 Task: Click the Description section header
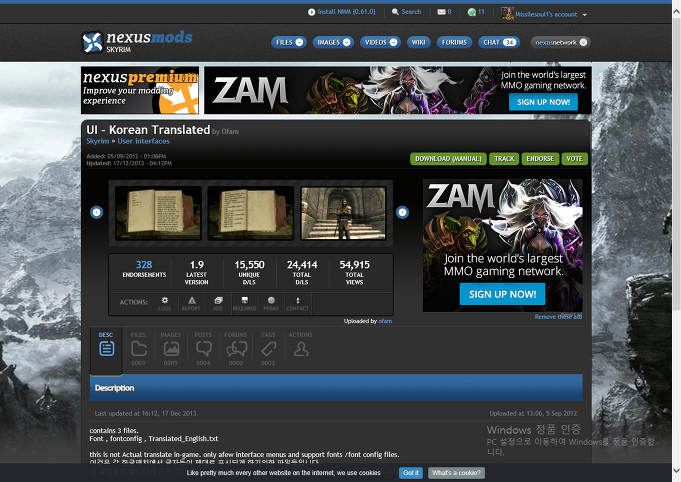click(336, 388)
